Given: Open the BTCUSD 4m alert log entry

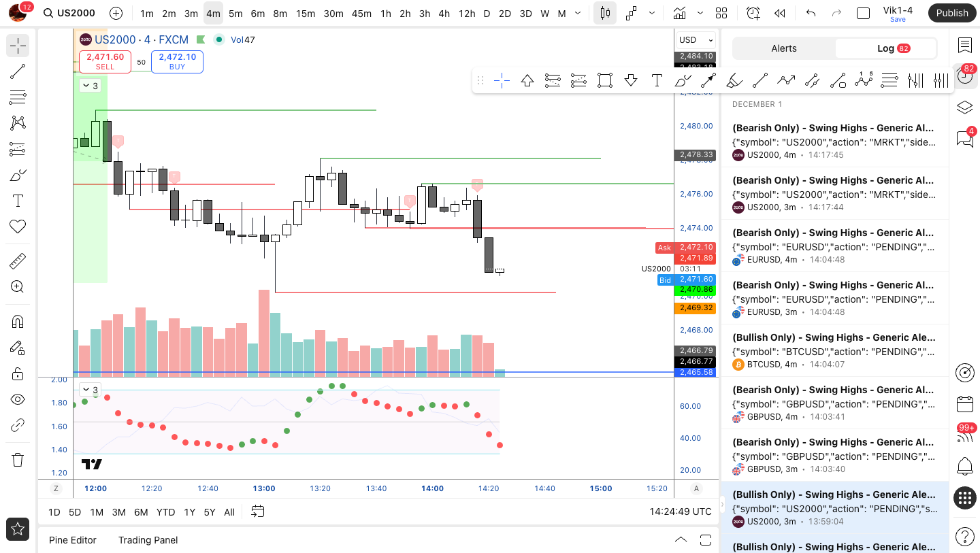Looking at the screenshot, I should (x=834, y=351).
